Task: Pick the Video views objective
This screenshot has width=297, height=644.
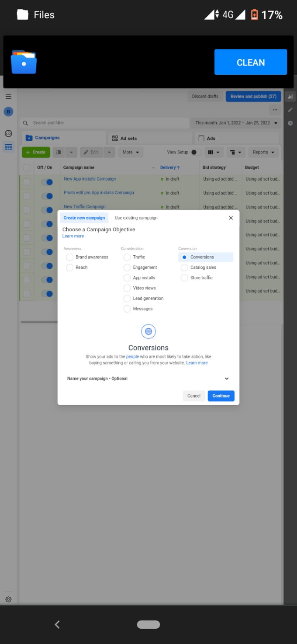Action: pyautogui.click(x=127, y=288)
